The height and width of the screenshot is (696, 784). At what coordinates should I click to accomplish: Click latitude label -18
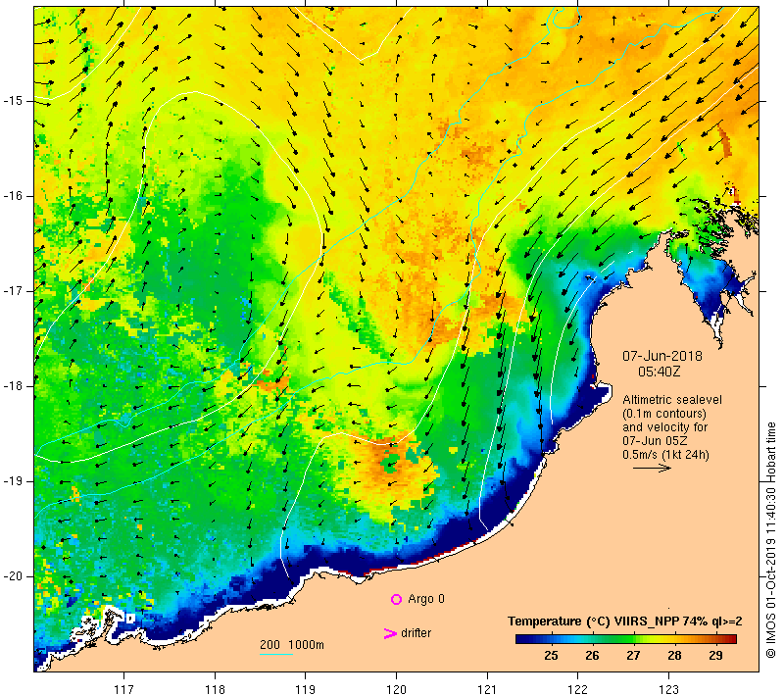12,386
